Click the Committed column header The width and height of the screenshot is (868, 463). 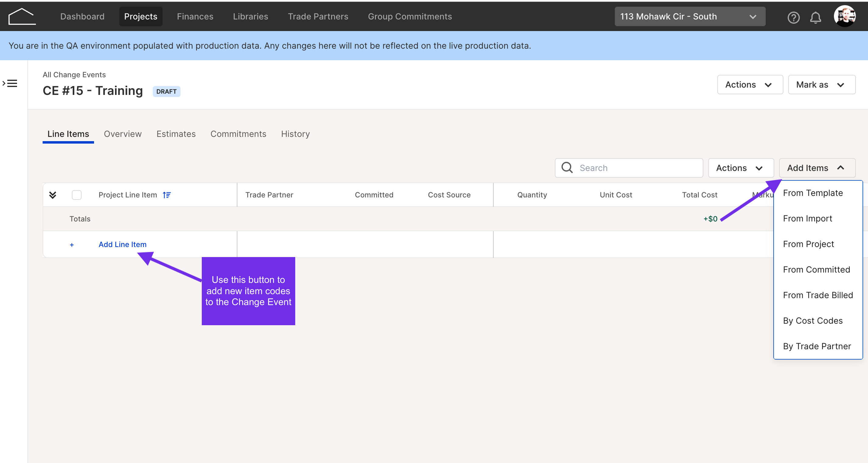point(374,195)
